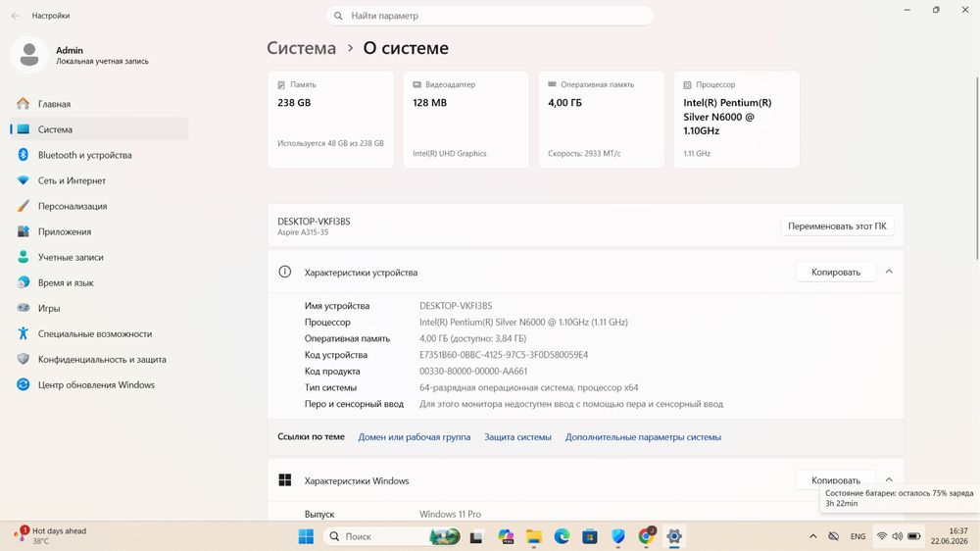Click the Settings gear in the taskbar
Image resolution: width=980 pixels, height=551 pixels.
click(x=674, y=536)
